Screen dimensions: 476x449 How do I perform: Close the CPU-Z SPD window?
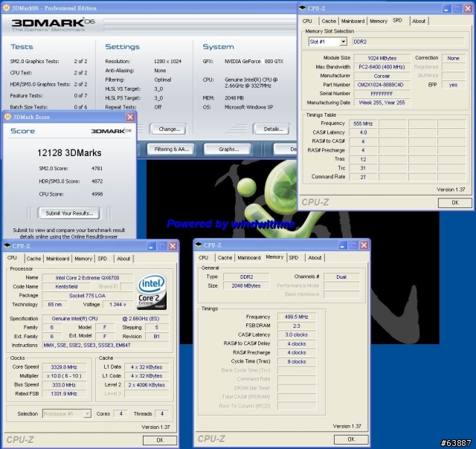(468, 8)
